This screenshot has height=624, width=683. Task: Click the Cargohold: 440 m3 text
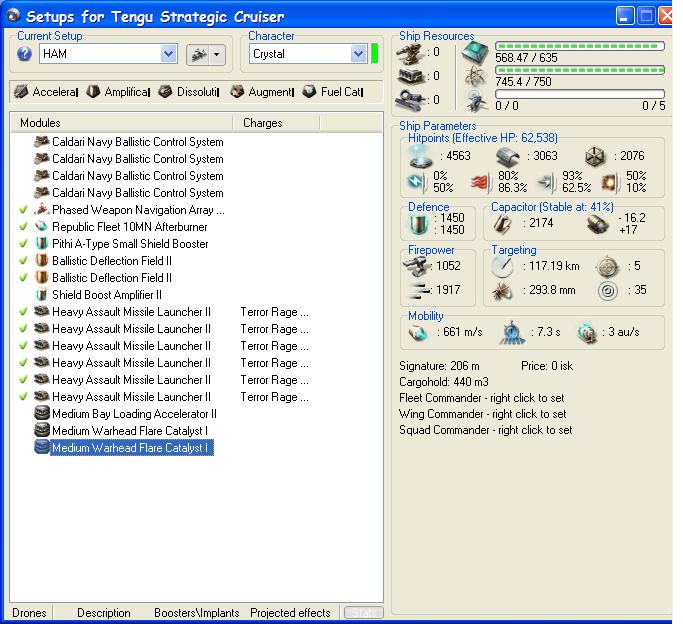pos(443,382)
